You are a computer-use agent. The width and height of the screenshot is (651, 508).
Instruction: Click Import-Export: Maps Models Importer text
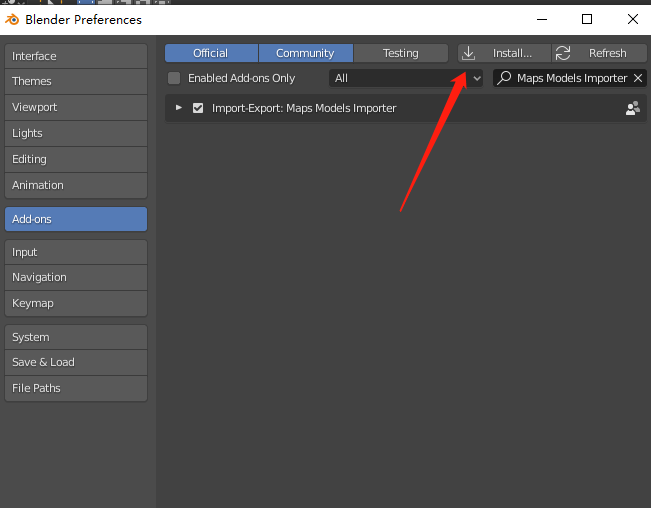(x=304, y=108)
